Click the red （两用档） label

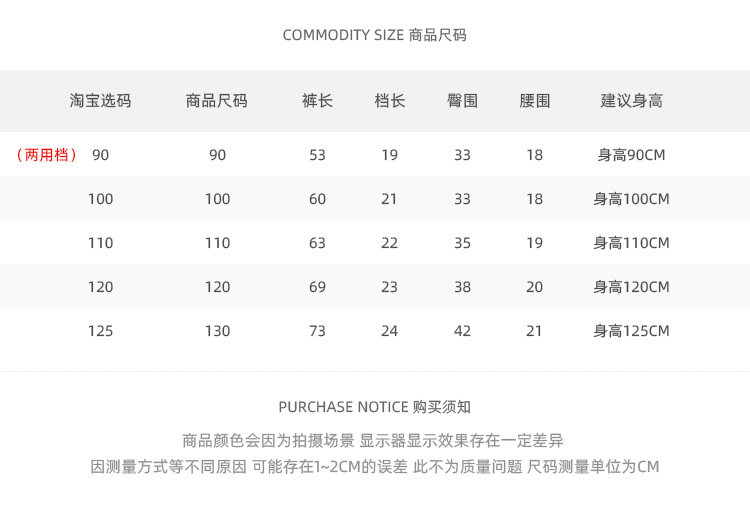[47, 155]
